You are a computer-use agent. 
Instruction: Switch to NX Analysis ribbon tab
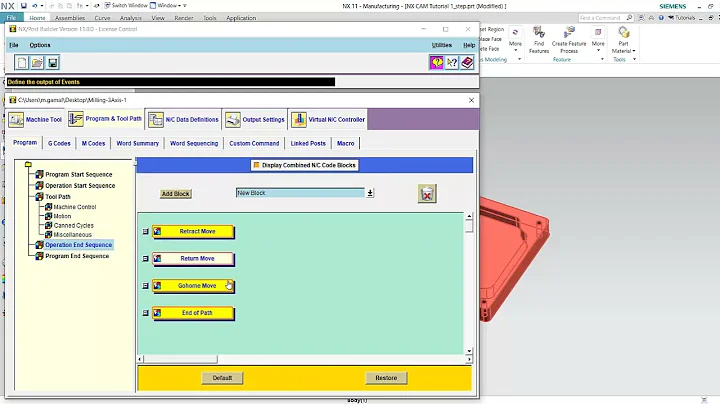[x=130, y=18]
